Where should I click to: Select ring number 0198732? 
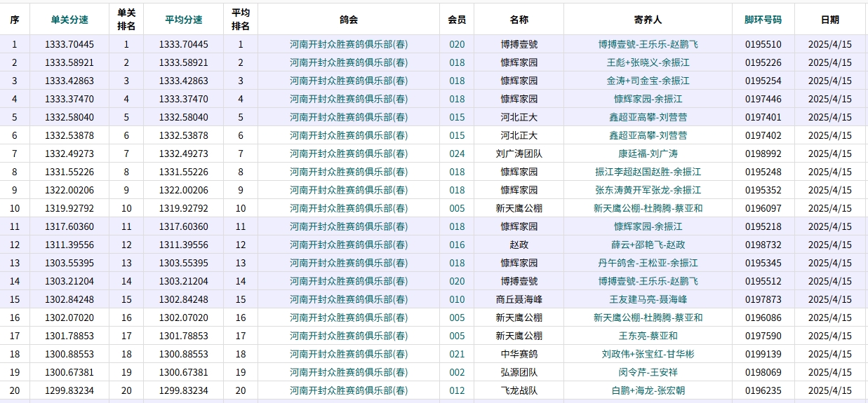763,245
